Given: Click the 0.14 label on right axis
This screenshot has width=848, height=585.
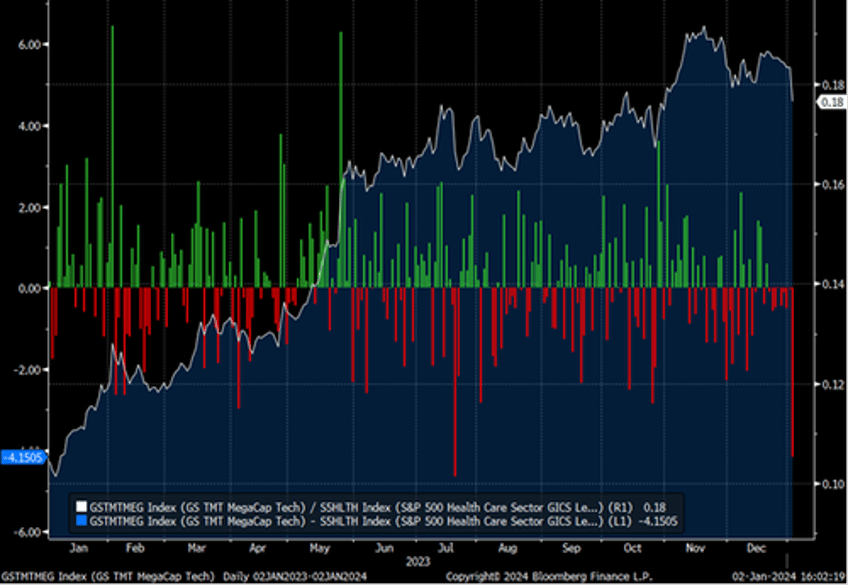Looking at the screenshot, I should tap(833, 284).
